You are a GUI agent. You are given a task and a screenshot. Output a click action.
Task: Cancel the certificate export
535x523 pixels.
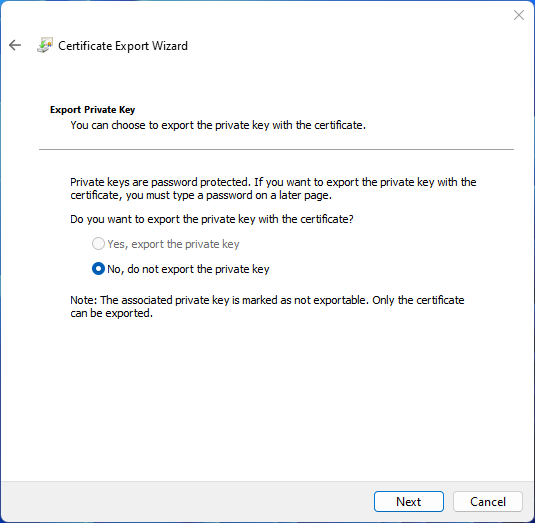tap(488, 502)
